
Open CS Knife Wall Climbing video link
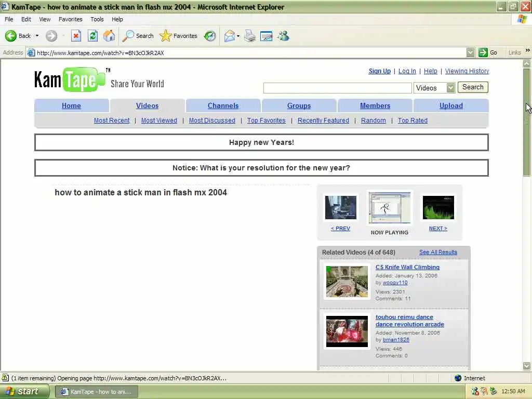[x=407, y=267]
